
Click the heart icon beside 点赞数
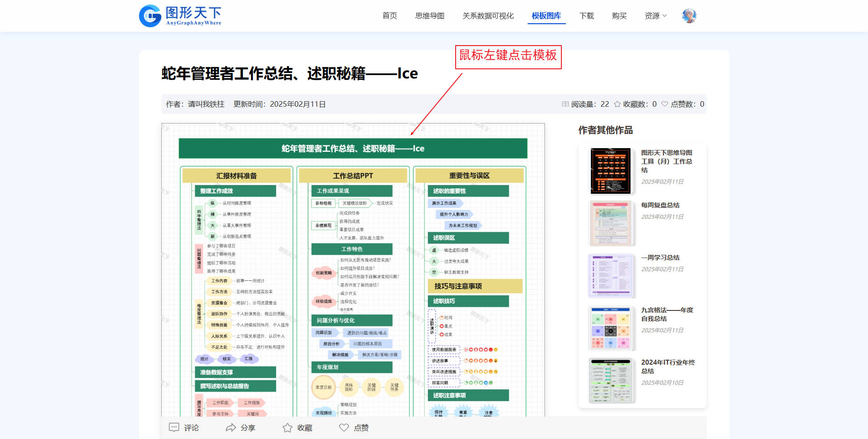click(x=665, y=104)
